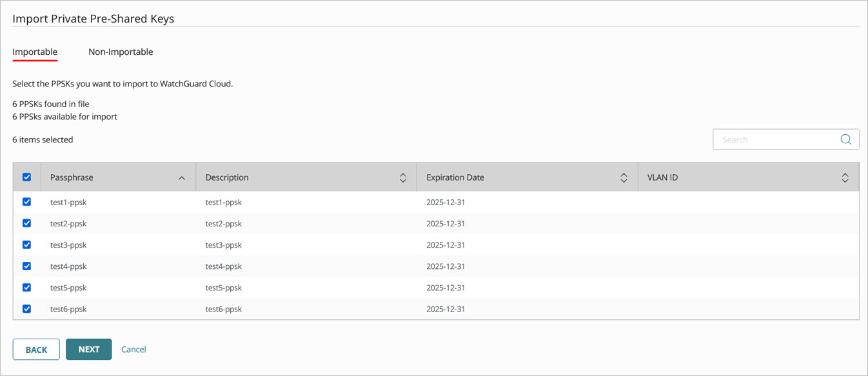Untick the test5-ppsk checkbox

[27, 287]
